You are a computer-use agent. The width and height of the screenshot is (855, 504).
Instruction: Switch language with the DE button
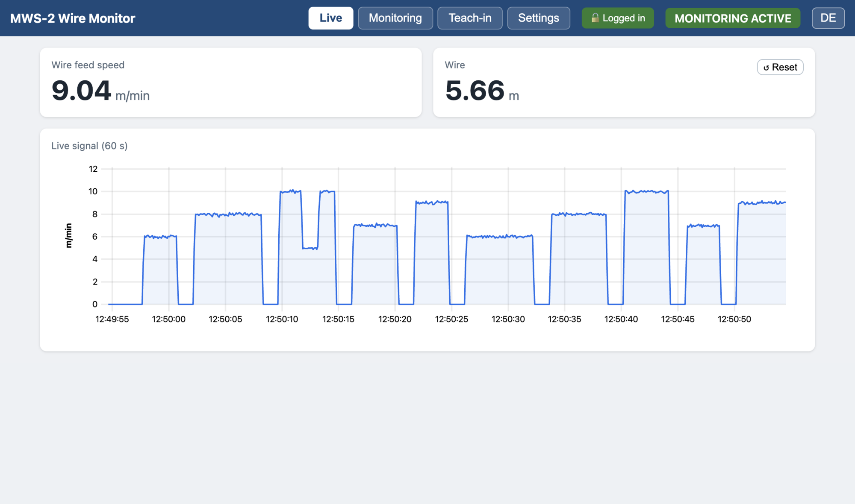(x=828, y=18)
